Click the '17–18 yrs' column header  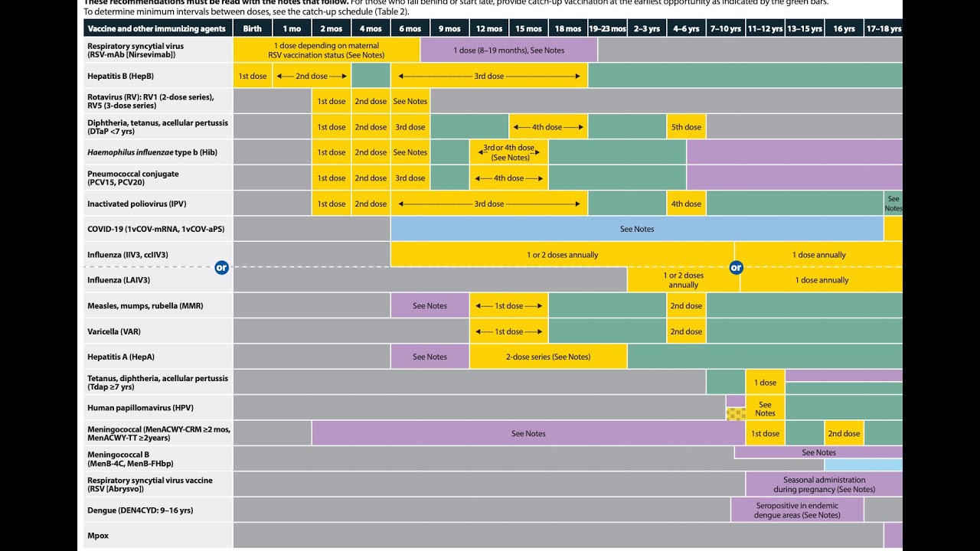[x=884, y=28]
